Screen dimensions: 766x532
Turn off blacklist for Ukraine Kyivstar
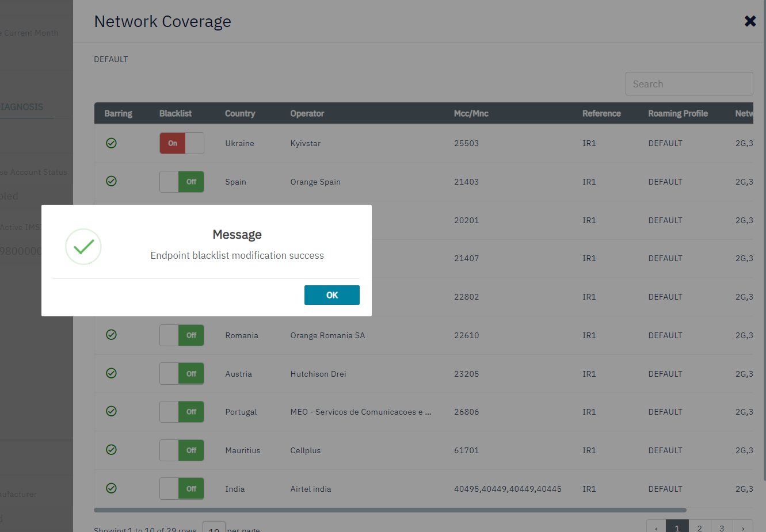[181, 143]
